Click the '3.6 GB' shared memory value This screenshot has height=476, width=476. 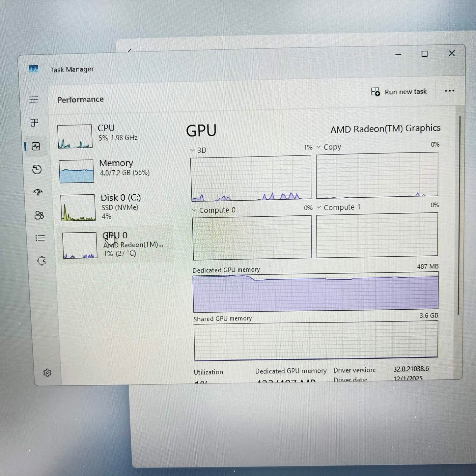point(429,315)
